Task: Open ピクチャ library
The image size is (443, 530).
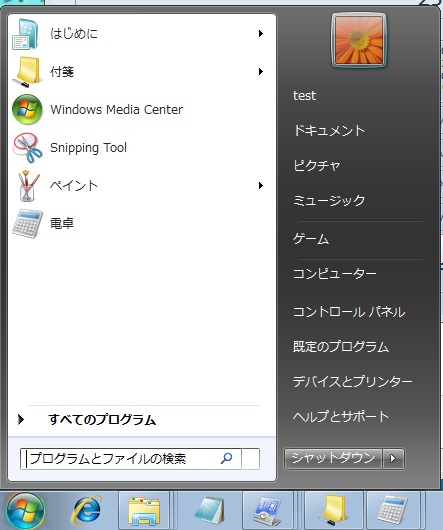Action: (317, 165)
